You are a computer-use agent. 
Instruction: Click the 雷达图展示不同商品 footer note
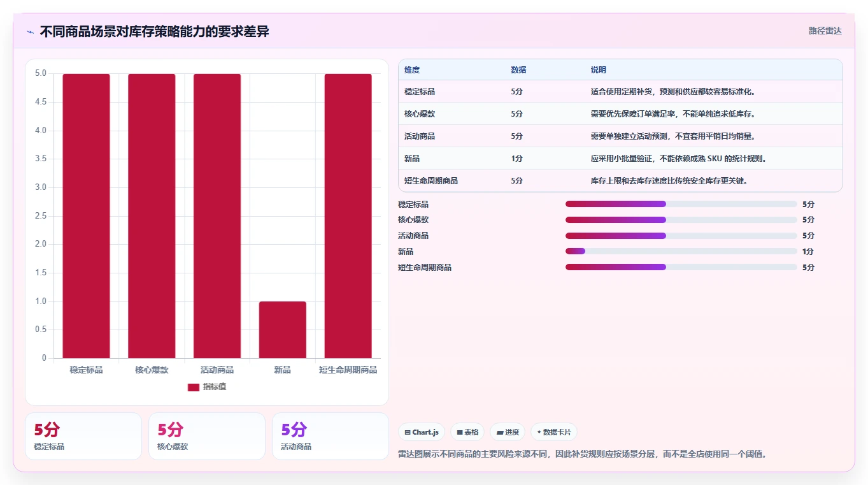pyautogui.click(x=583, y=454)
